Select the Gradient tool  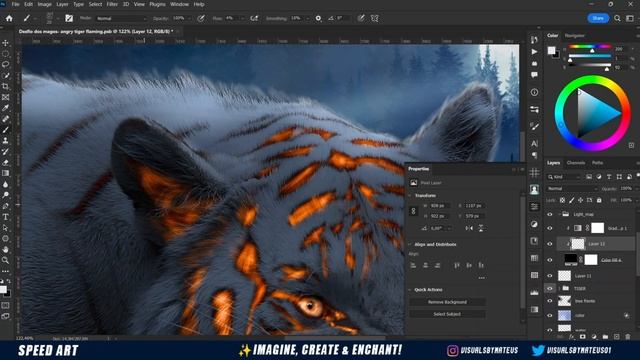[x=5, y=173]
